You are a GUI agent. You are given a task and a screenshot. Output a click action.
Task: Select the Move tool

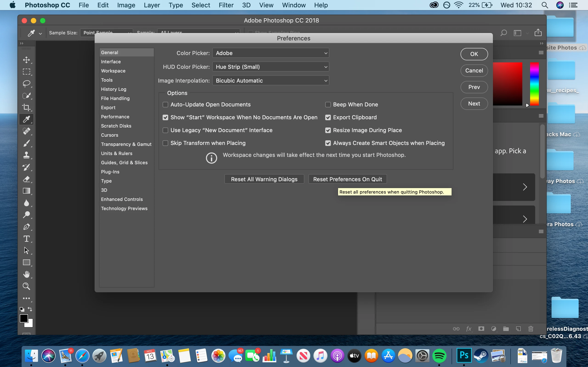[x=26, y=60]
